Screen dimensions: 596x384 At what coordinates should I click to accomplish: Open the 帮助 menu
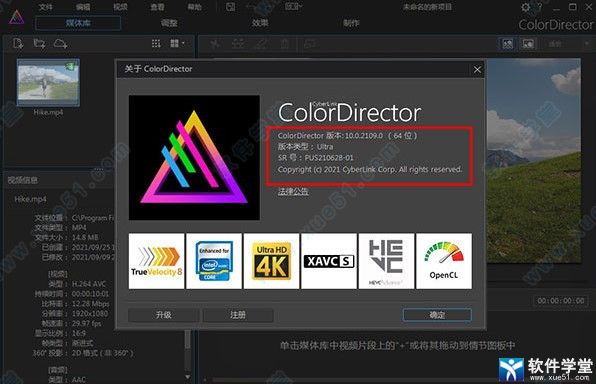195,7
